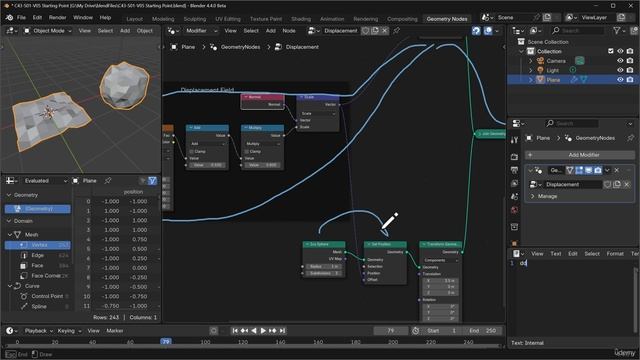The height and width of the screenshot is (360, 640).
Task: Expand Manage panel in modifier
Action: tap(533, 196)
